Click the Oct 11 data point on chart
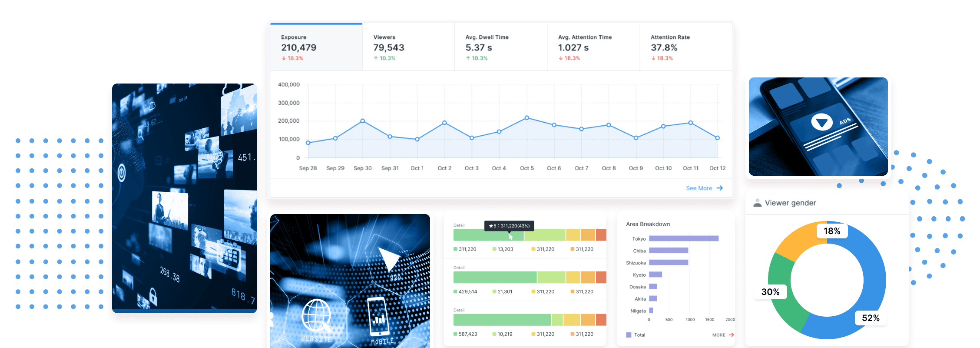 [691, 123]
